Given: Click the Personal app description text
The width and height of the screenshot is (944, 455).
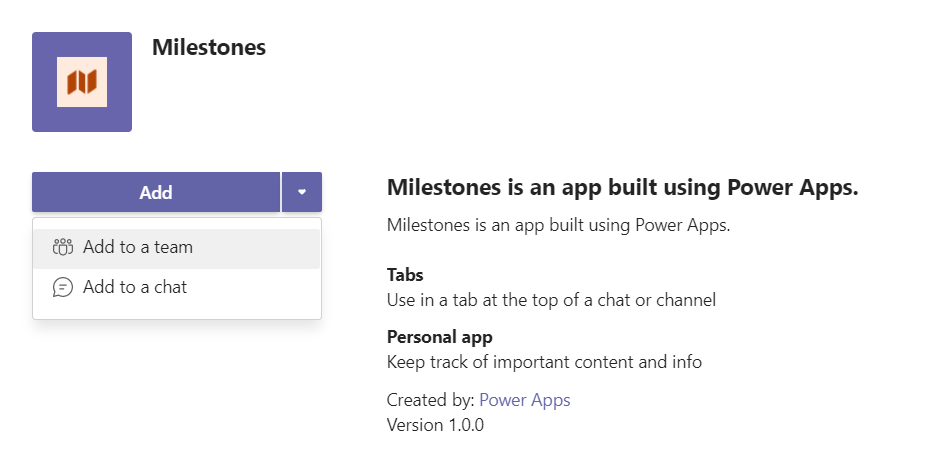Looking at the screenshot, I should click(544, 362).
